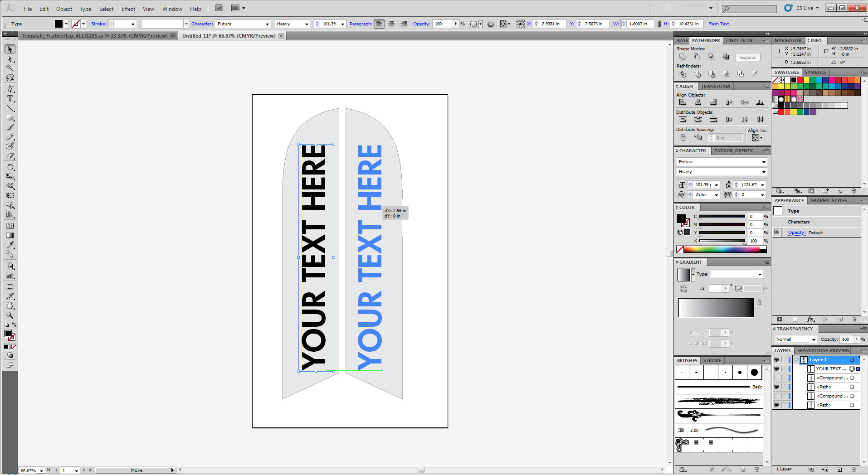Open the Futura font family dropdown

(x=765, y=161)
